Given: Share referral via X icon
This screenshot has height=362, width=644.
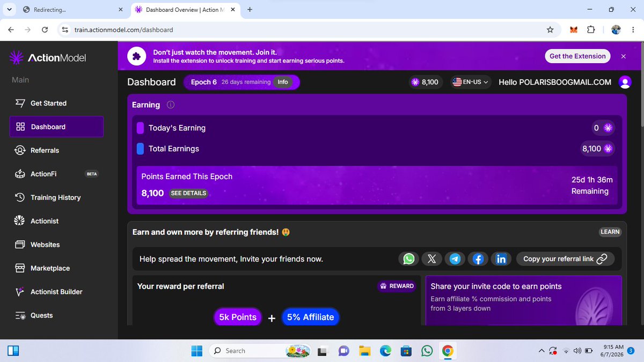Looking at the screenshot, I should (432, 259).
